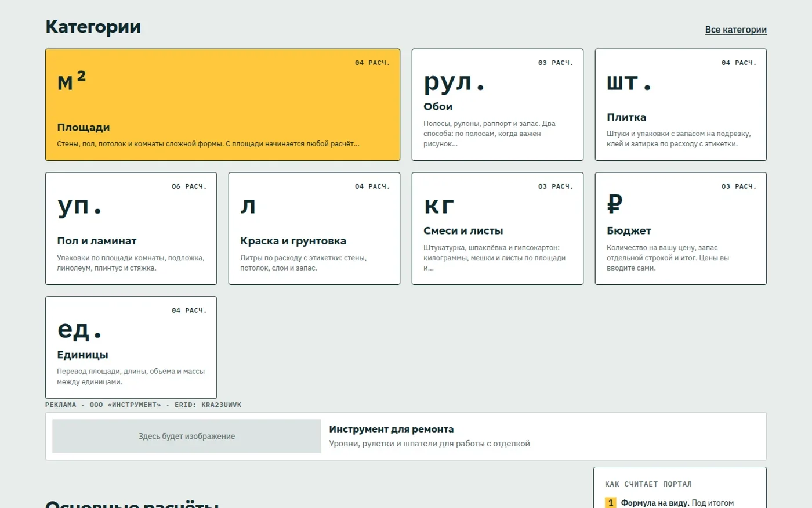Click "03 РАСЧ." counter on the Обои card

[x=556, y=63]
